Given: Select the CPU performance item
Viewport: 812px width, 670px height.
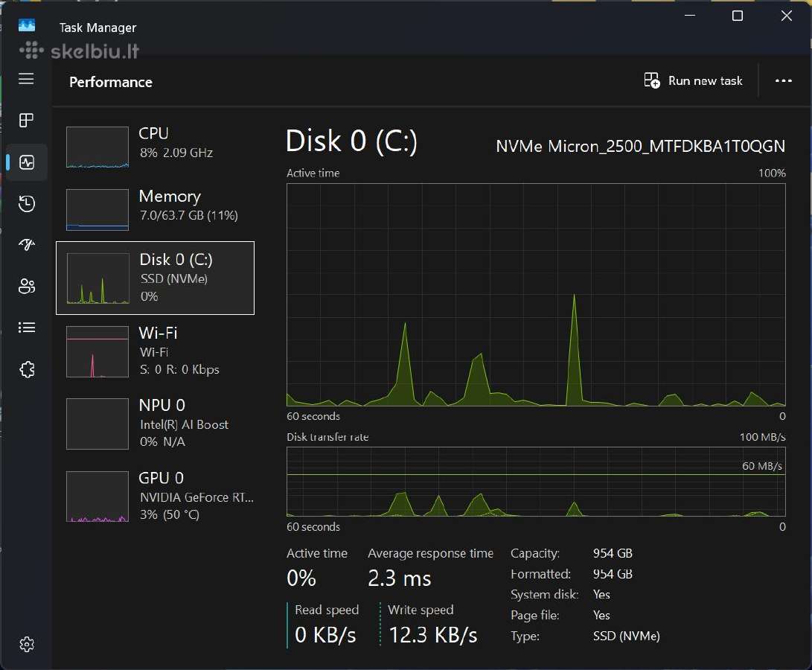Looking at the screenshot, I should 156,147.
